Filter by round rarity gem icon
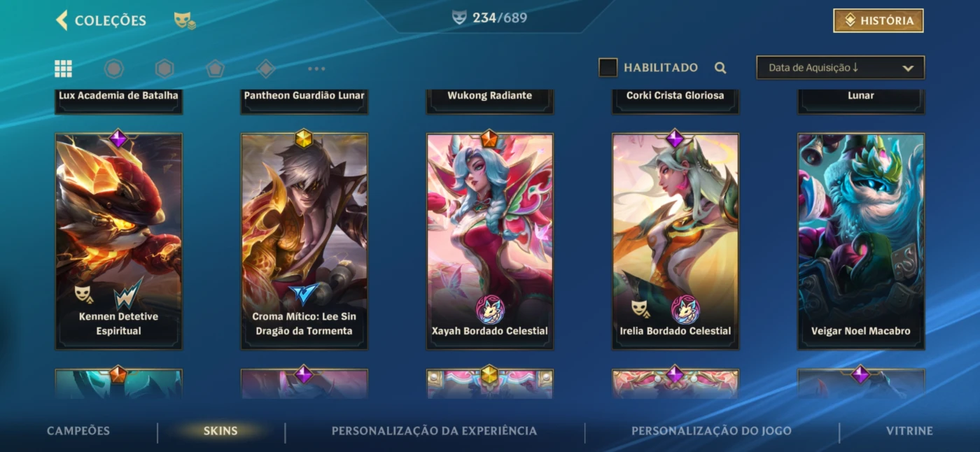 (113, 69)
